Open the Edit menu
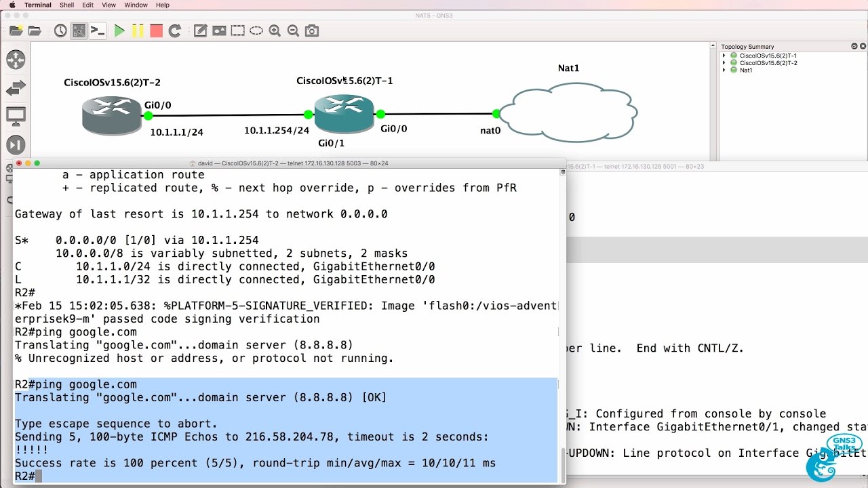 [88, 5]
